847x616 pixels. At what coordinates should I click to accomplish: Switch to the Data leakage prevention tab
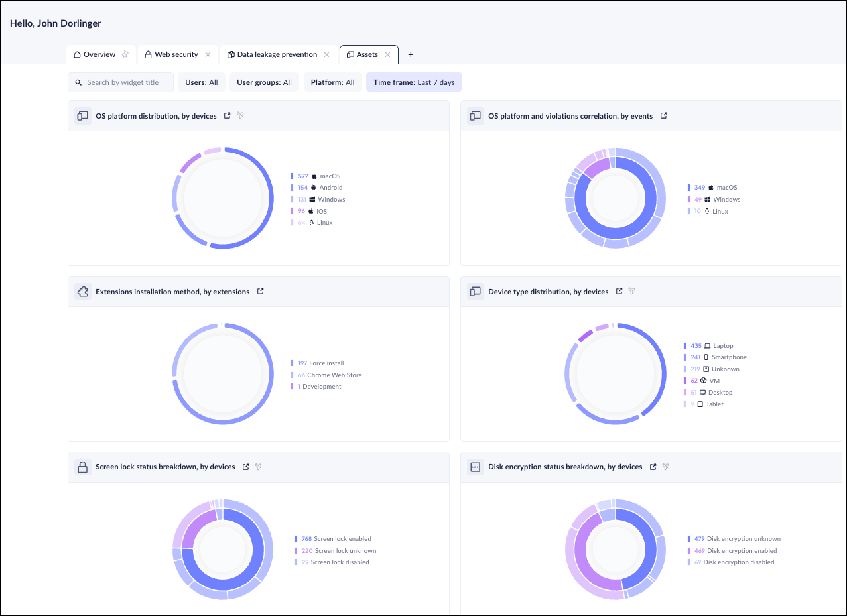(x=277, y=54)
